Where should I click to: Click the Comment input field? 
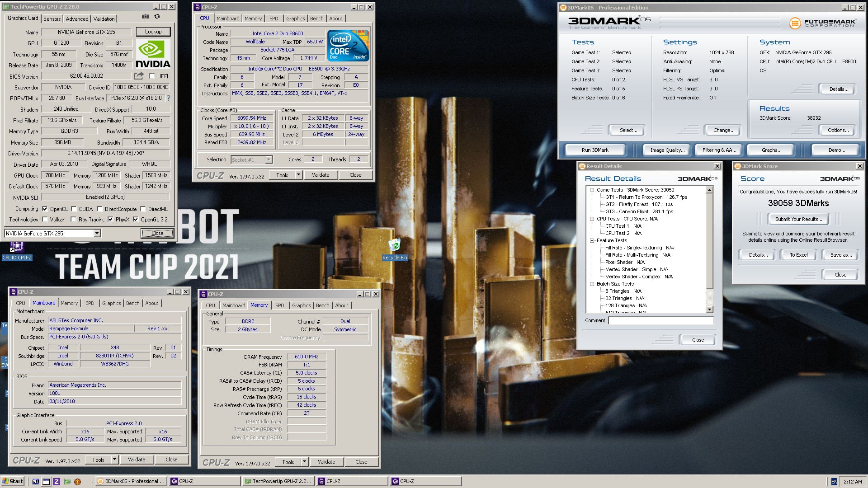point(660,320)
